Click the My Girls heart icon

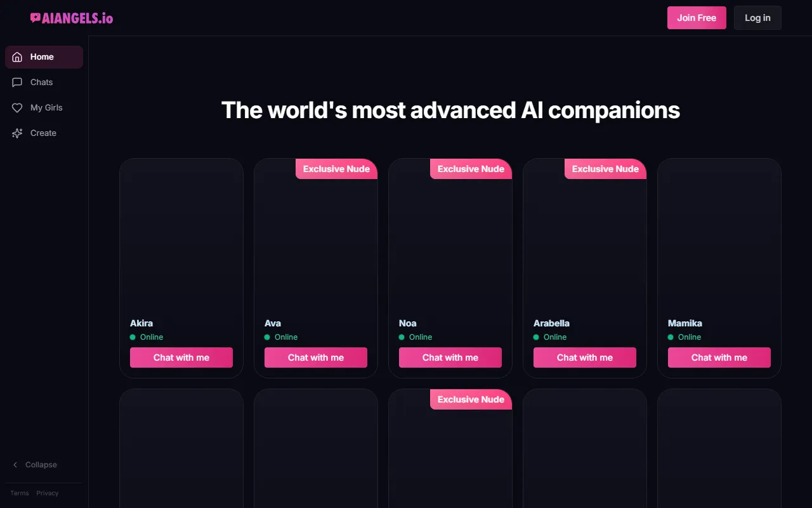pos(17,108)
